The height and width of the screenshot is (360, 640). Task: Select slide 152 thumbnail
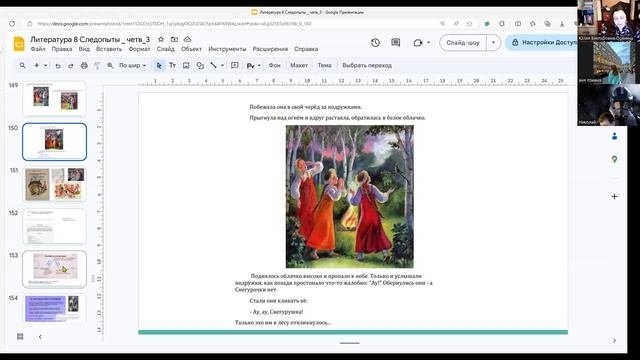55,227
